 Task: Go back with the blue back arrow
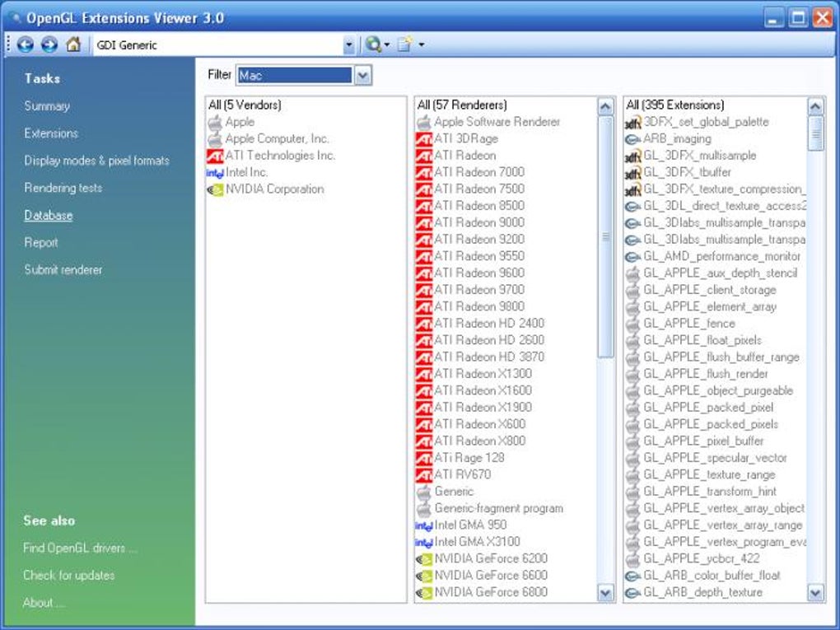coord(26,44)
